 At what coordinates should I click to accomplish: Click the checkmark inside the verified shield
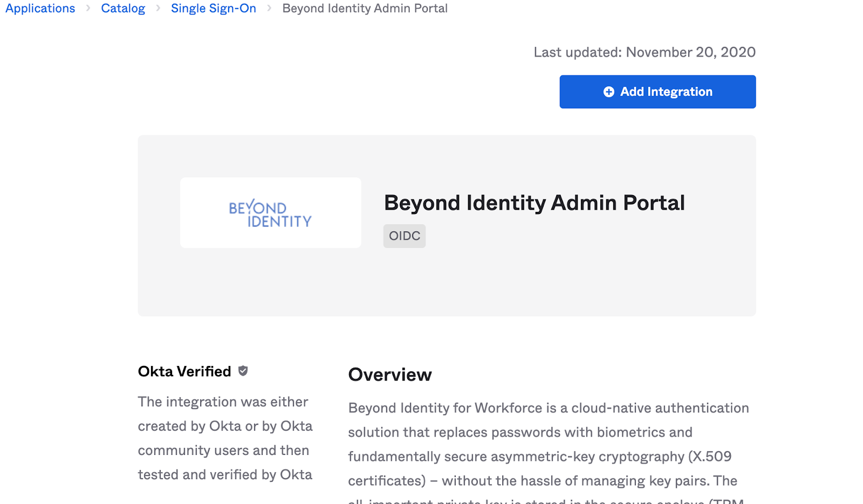coord(243,370)
